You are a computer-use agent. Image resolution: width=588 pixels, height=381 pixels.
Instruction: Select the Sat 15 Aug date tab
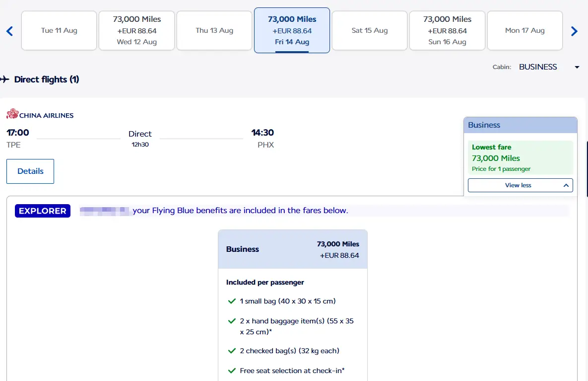click(370, 31)
